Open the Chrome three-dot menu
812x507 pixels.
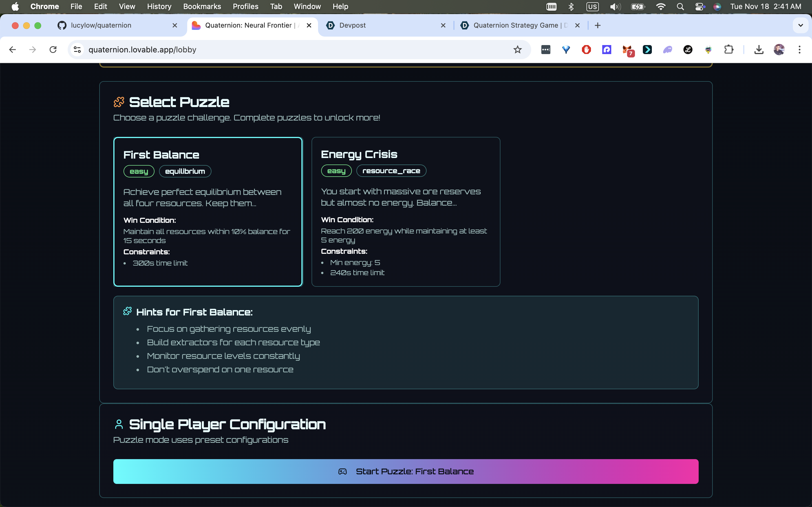(x=799, y=50)
